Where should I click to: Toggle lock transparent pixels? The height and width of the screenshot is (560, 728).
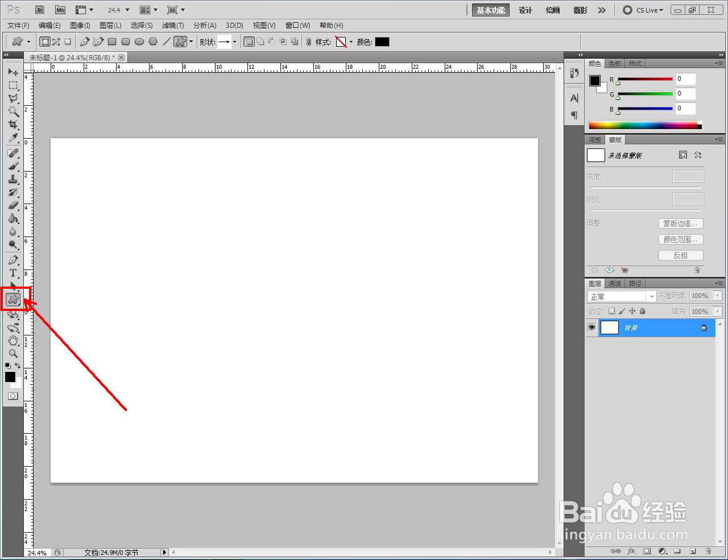[x=611, y=312]
